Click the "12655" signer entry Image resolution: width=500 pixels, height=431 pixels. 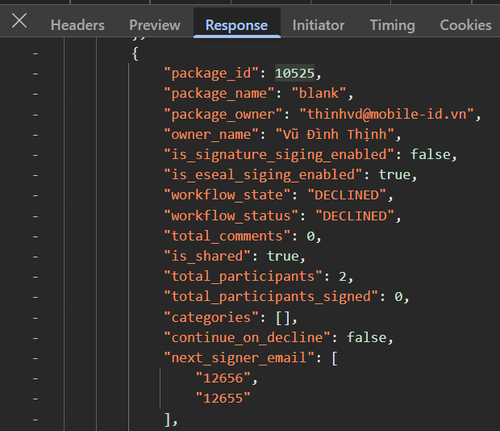click(x=223, y=398)
